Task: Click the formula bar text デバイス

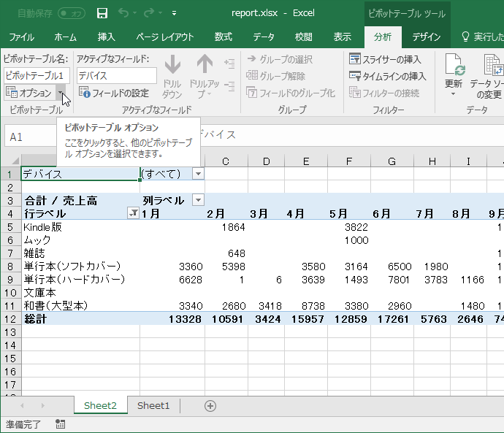Action: [218, 134]
